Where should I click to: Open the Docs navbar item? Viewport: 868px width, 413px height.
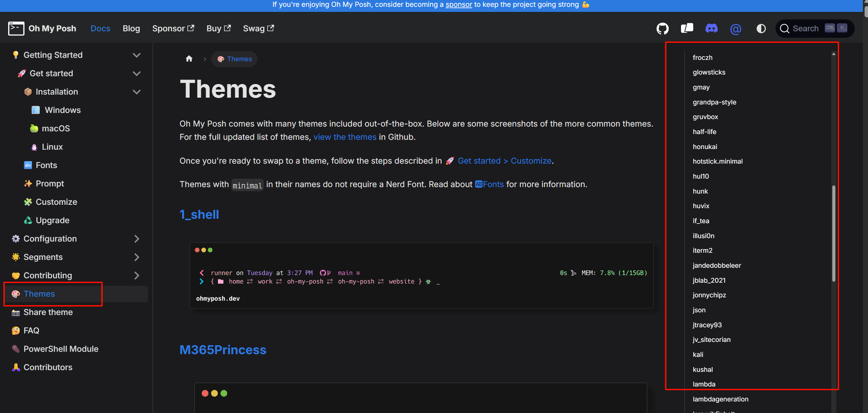(100, 29)
